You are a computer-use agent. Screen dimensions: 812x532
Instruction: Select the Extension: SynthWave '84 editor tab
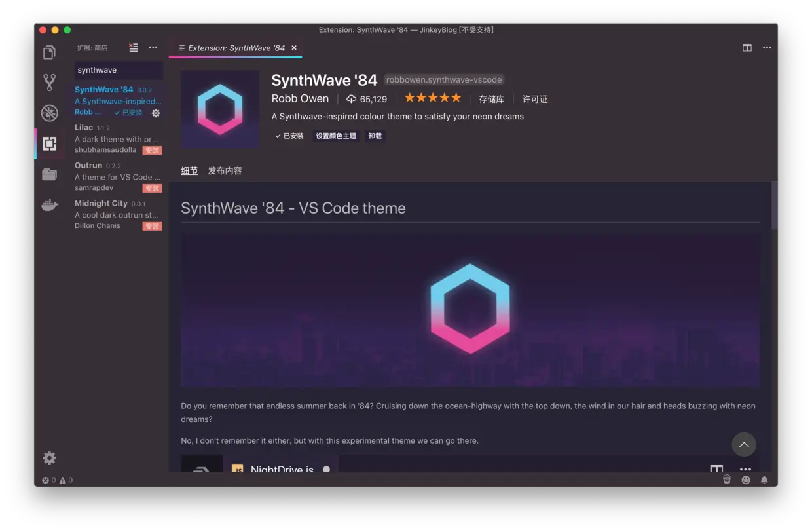(235, 48)
